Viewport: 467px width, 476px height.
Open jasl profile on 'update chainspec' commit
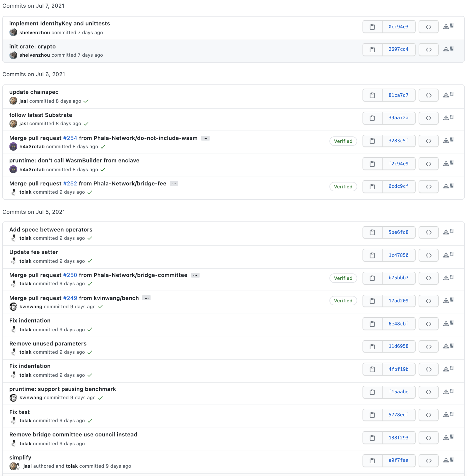(x=24, y=101)
